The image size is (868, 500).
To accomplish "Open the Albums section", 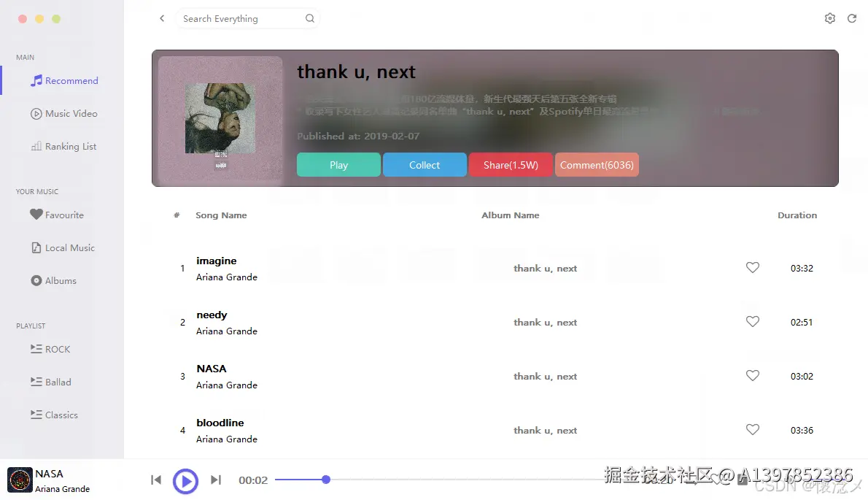I will tap(54, 281).
